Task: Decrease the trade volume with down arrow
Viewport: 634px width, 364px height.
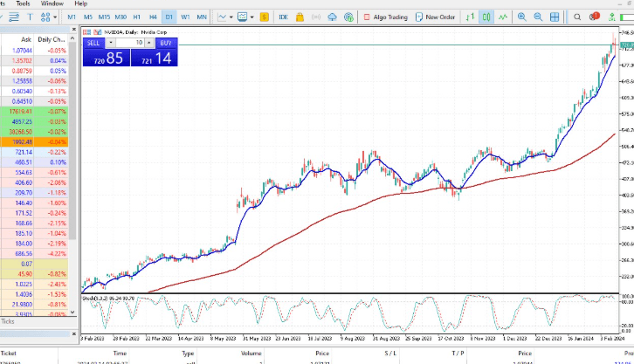Action: pos(111,43)
